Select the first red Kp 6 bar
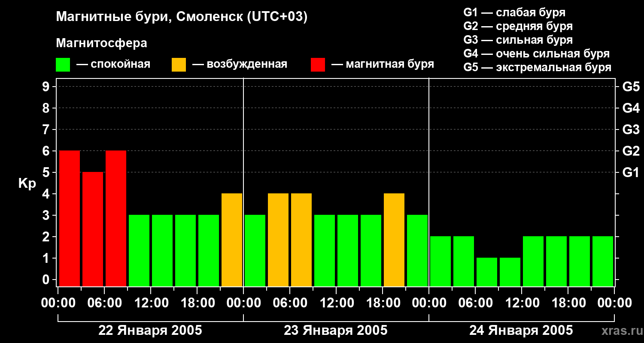 70,218
